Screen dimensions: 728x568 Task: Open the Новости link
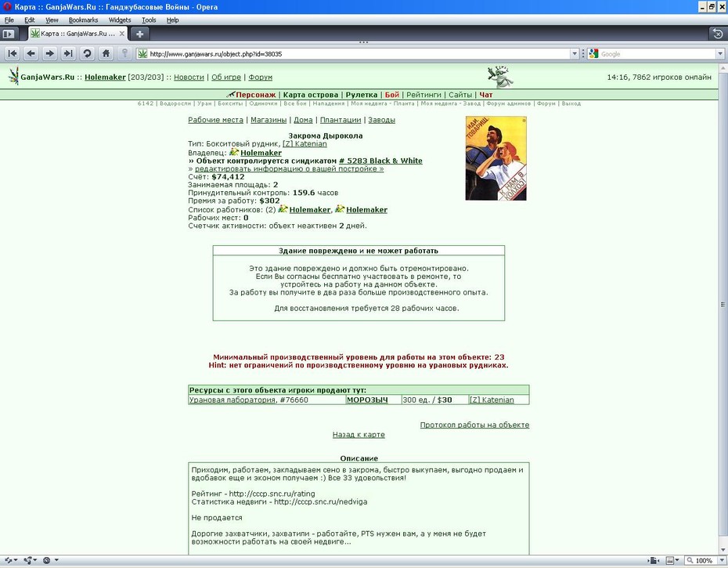(189, 77)
